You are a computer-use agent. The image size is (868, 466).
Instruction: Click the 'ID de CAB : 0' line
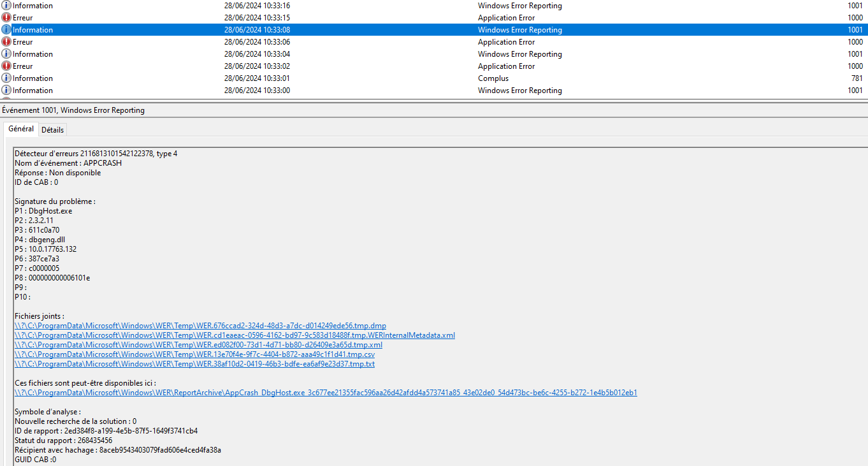(x=36, y=182)
